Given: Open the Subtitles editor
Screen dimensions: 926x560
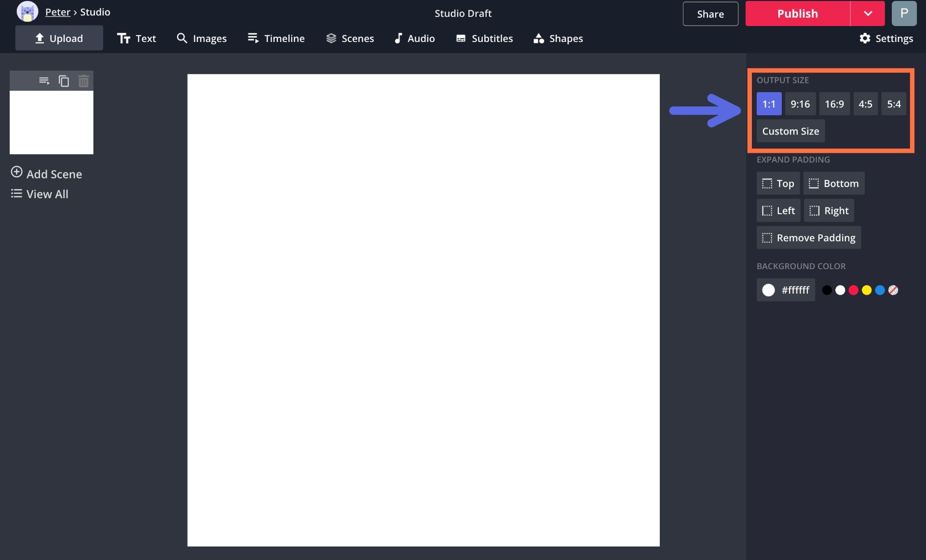Looking at the screenshot, I should 484,38.
